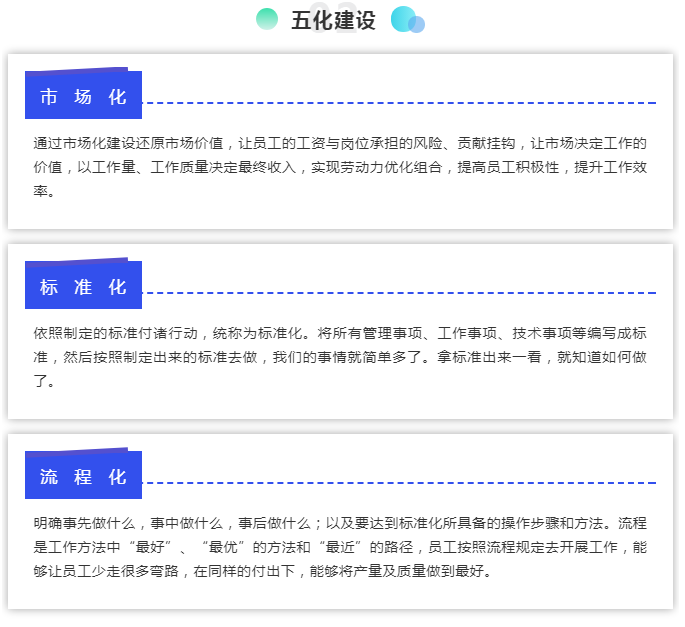
Task: Select the 流程化 blue label banner
Action: click(x=83, y=474)
